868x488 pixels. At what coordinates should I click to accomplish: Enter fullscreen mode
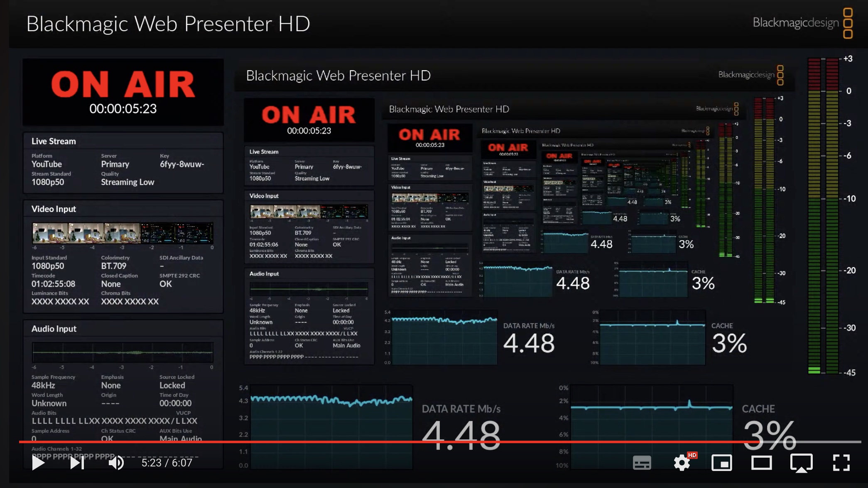[x=841, y=463]
